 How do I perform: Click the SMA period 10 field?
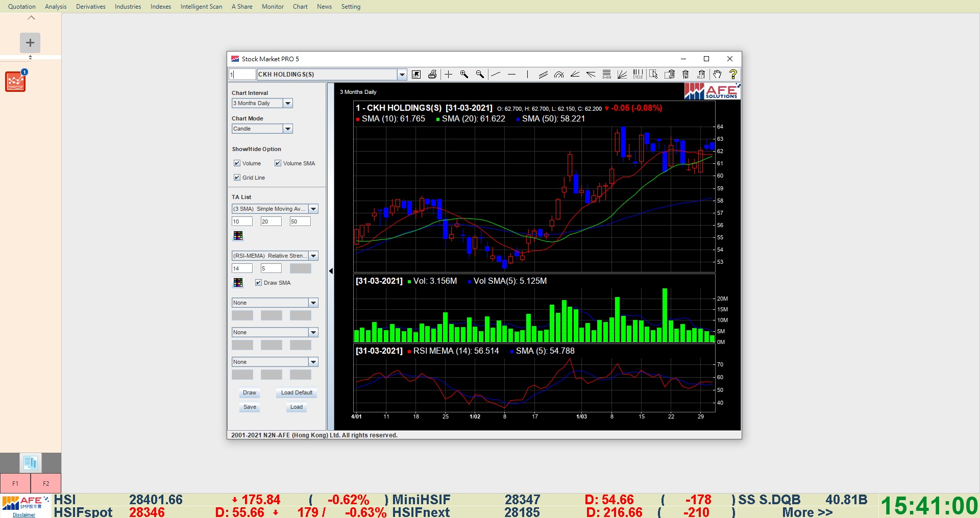[x=242, y=221]
